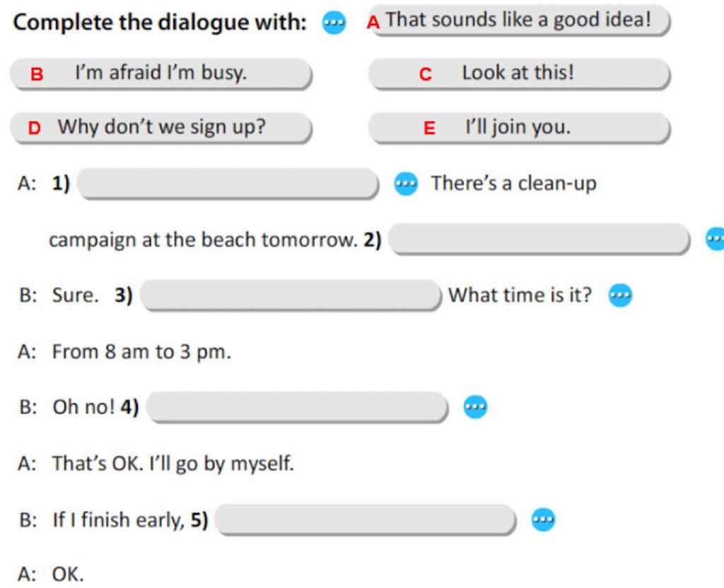
Task: Click answer blank 4 after "Oh no!"
Action: coord(298,407)
